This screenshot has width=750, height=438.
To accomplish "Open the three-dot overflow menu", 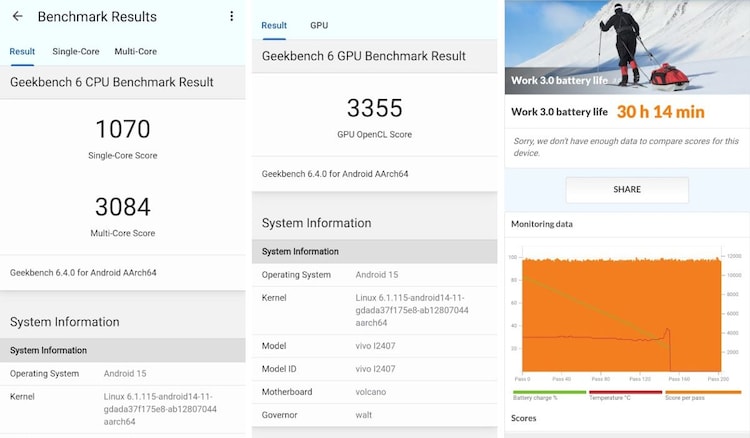I will [232, 17].
